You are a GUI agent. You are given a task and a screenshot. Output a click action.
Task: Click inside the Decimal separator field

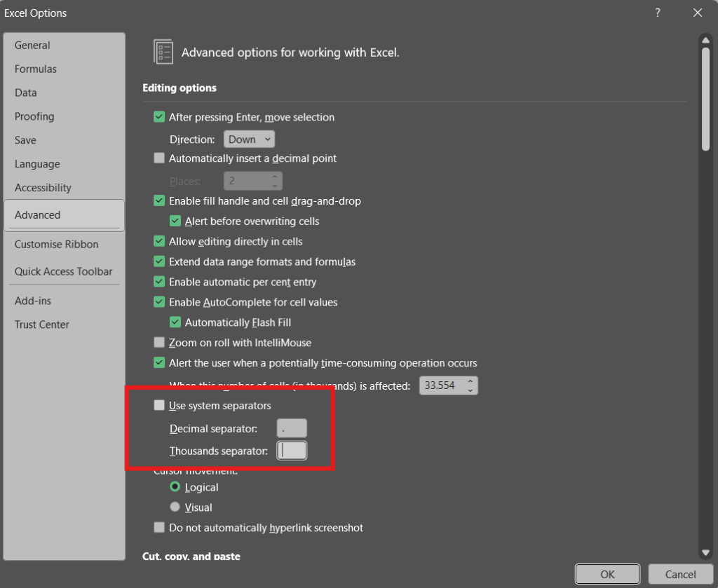click(292, 428)
